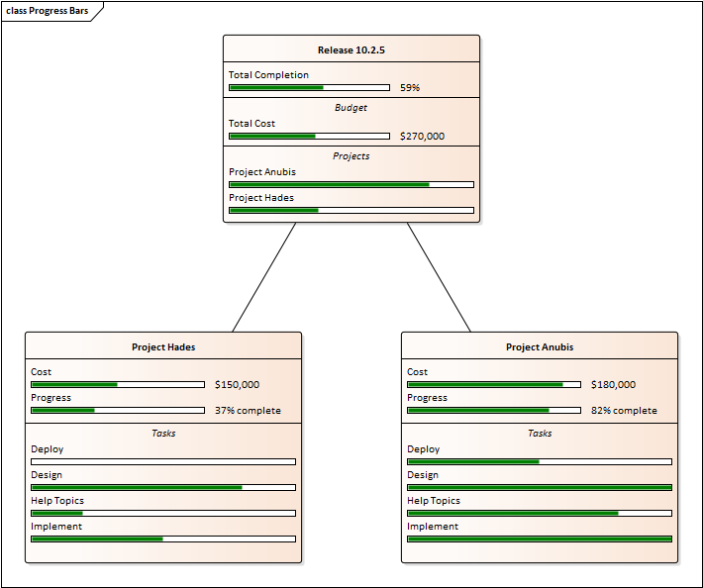Click the Release 10.2.5 element title
The height and width of the screenshot is (588, 703).
point(351,49)
